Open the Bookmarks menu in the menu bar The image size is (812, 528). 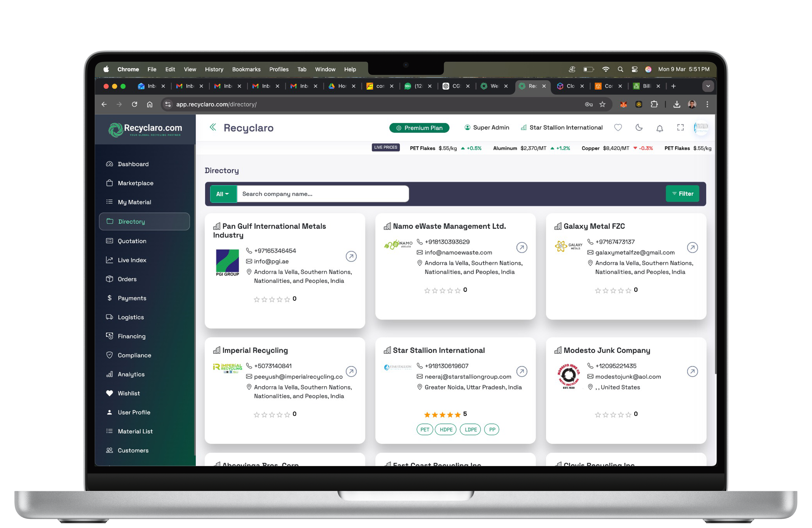click(246, 69)
